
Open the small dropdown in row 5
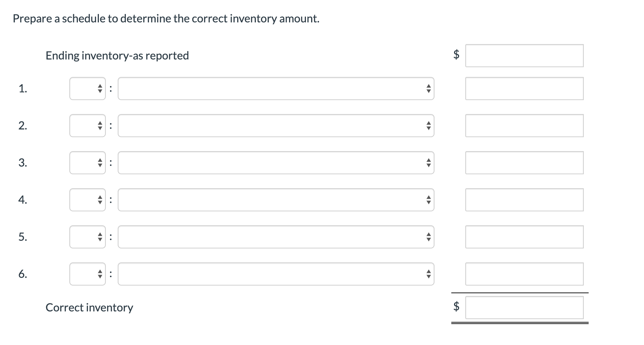87,237
